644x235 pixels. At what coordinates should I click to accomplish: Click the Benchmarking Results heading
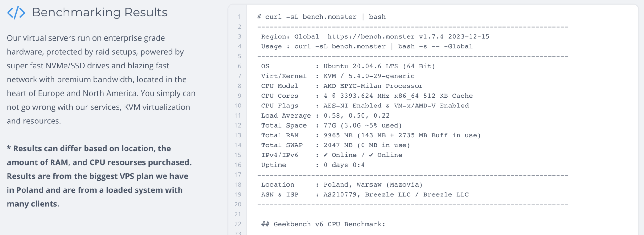100,12
